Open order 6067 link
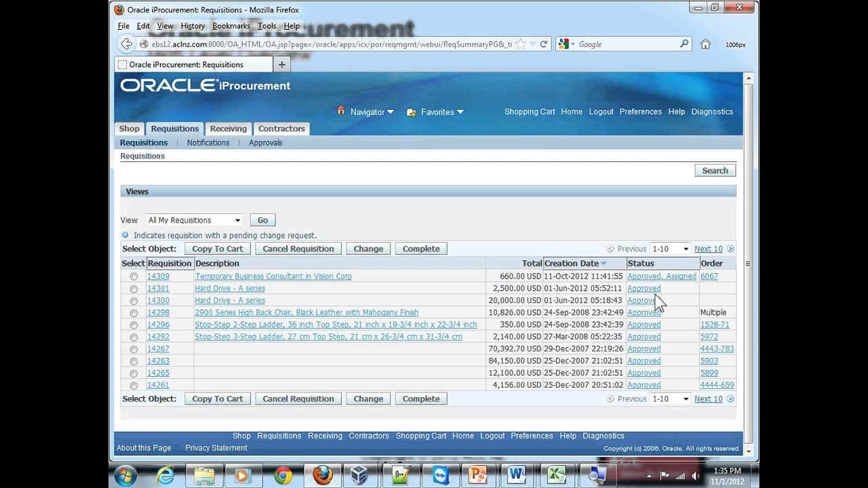 click(x=709, y=277)
